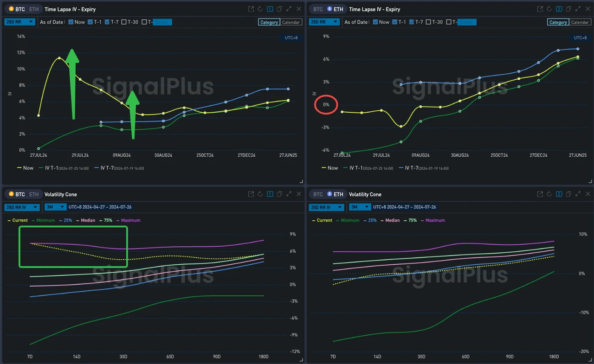Viewport: 594px width, 364px height.
Task: Uncheck T-7 in the ETH Time Lapse panel
Action: 412,22
